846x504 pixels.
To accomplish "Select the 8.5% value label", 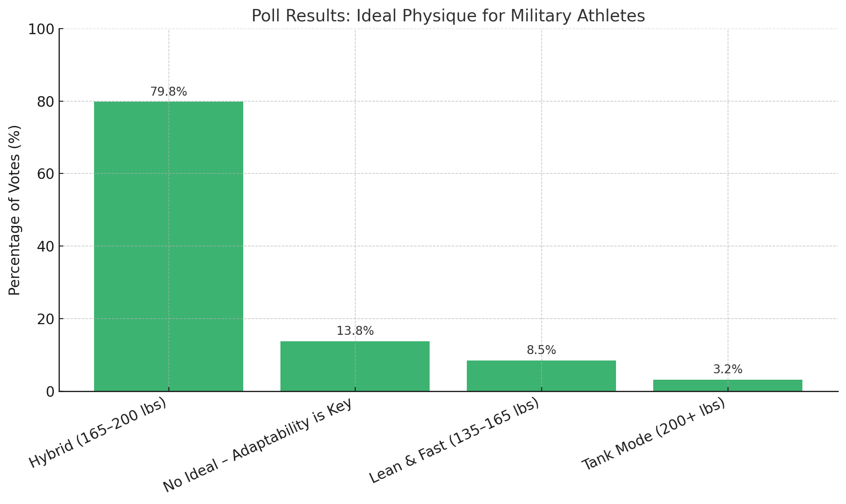I will point(541,350).
